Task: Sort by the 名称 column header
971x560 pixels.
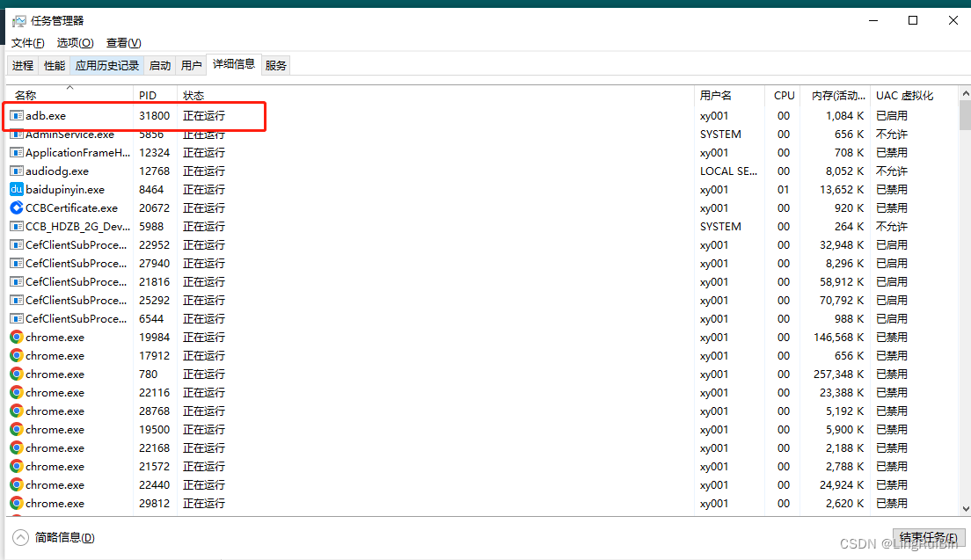Action: click(69, 95)
